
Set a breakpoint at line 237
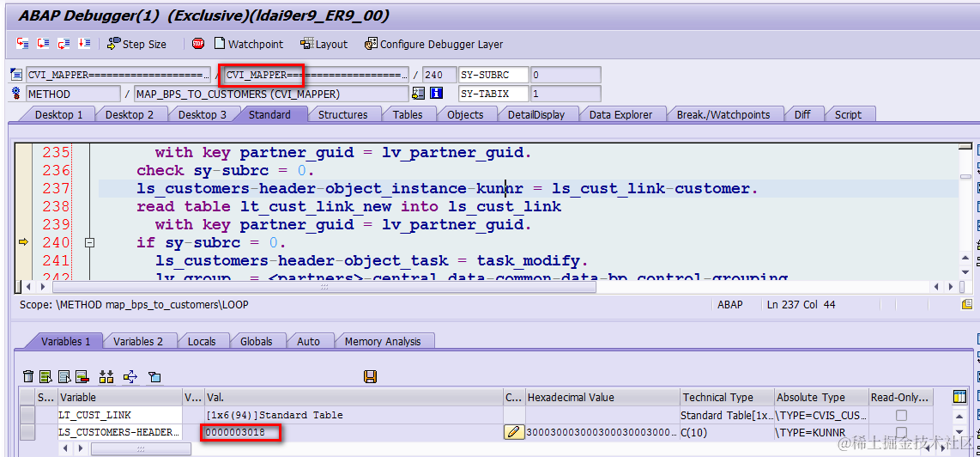click(23, 188)
